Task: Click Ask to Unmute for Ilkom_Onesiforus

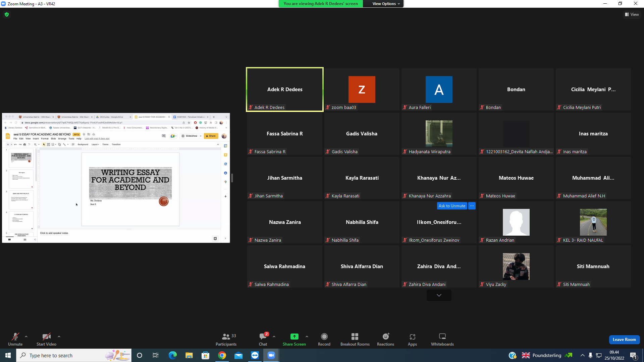Action: click(452, 206)
